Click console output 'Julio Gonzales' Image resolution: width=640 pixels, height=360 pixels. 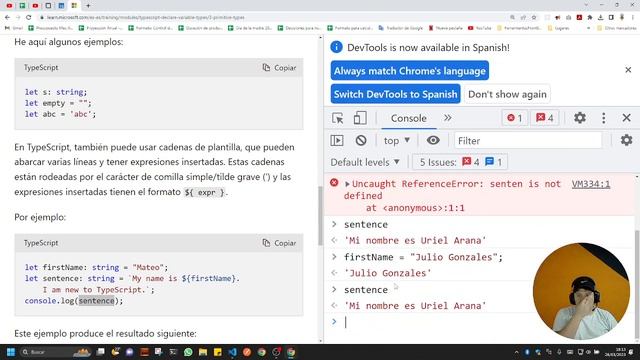[x=388, y=273]
